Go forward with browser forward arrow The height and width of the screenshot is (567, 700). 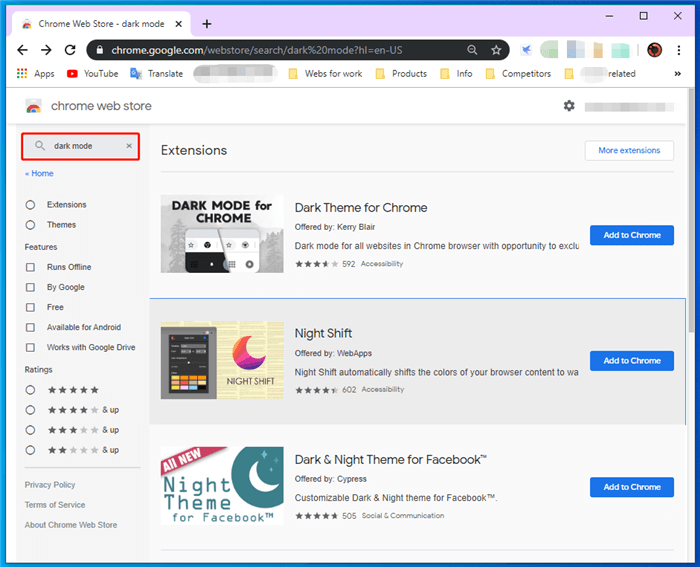coord(46,50)
